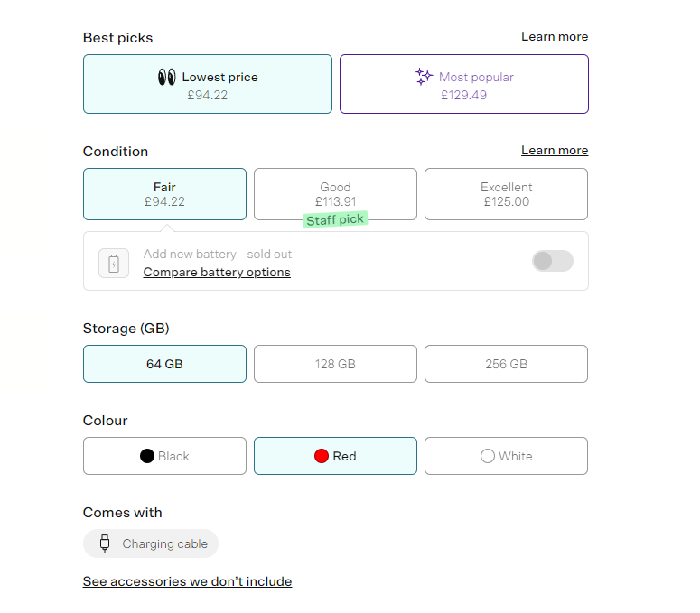Choose the Most popular pick at £129.49

[x=464, y=85]
